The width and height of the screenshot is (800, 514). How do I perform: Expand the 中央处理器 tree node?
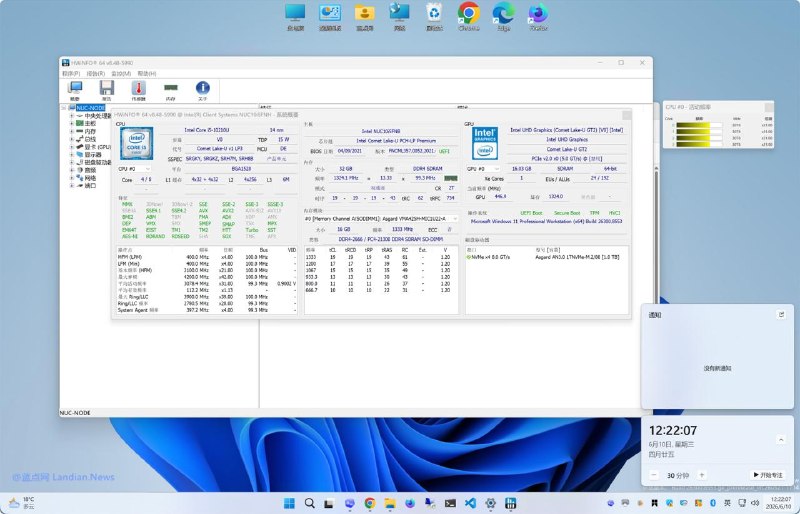(71, 116)
